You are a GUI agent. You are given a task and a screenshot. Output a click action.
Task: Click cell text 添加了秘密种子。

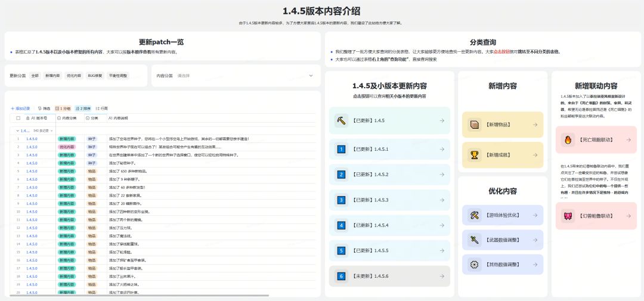pyautogui.click(x=122, y=163)
